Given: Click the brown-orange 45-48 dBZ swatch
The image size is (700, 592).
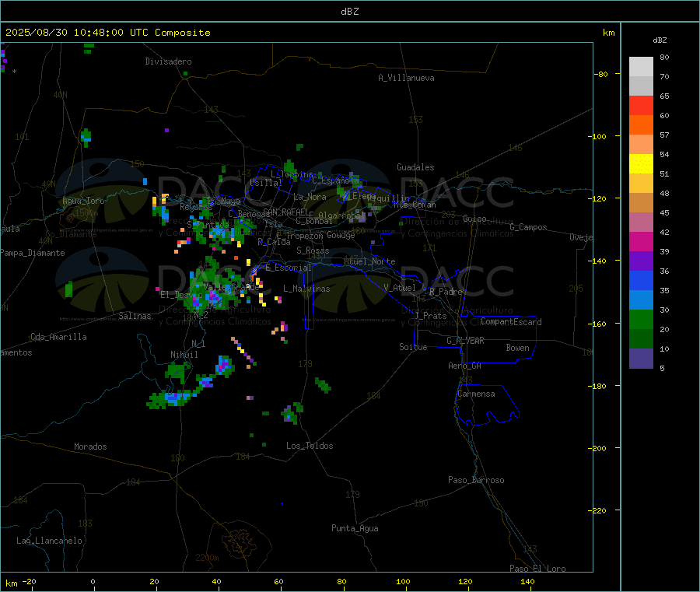Looking at the screenshot, I should (x=641, y=202).
